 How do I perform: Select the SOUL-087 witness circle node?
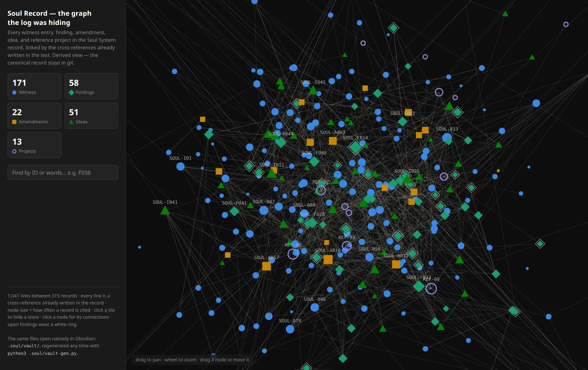[263, 210]
